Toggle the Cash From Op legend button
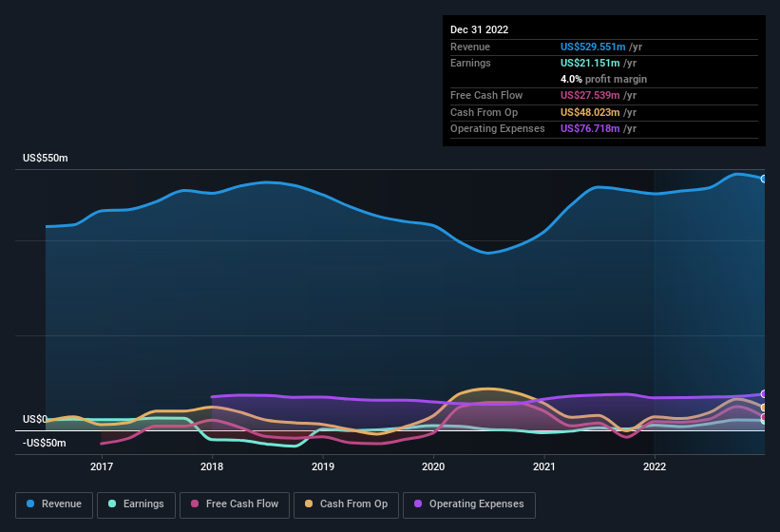 click(x=346, y=504)
